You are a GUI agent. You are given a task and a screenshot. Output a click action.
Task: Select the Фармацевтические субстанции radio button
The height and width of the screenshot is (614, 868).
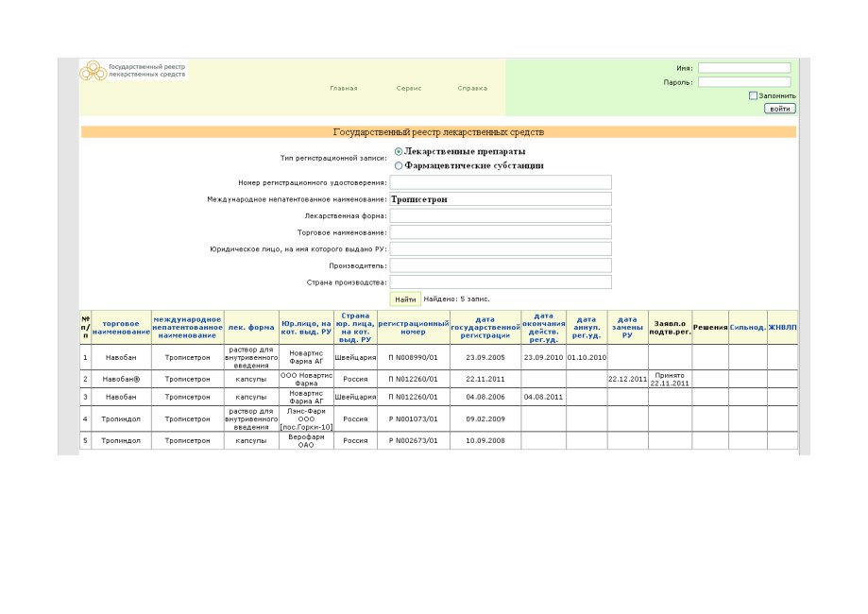[399, 165]
